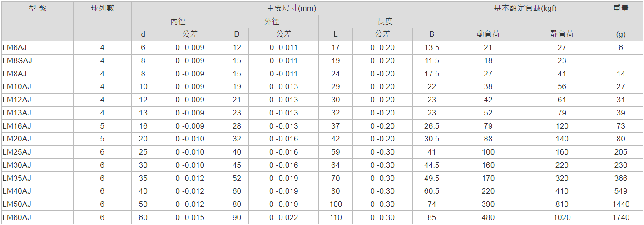Click the 外徑 sub-header
The image size is (644, 225).
(272, 21)
